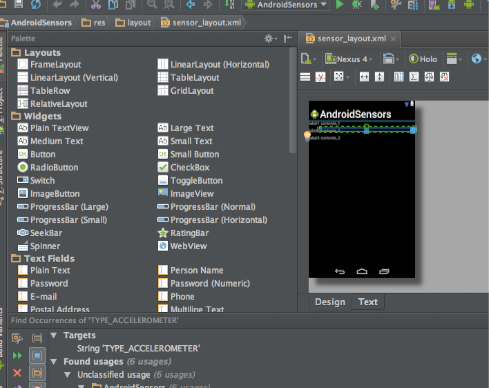This screenshot has width=489, height=388.
Task: Click the expand horizontally layout icon
Action: click(x=364, y=77)
